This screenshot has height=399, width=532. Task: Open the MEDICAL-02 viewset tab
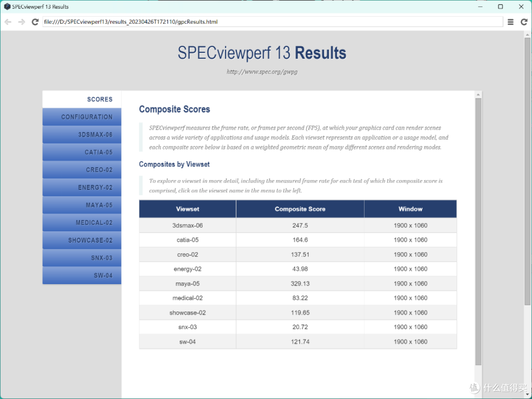tap(82, 223)
